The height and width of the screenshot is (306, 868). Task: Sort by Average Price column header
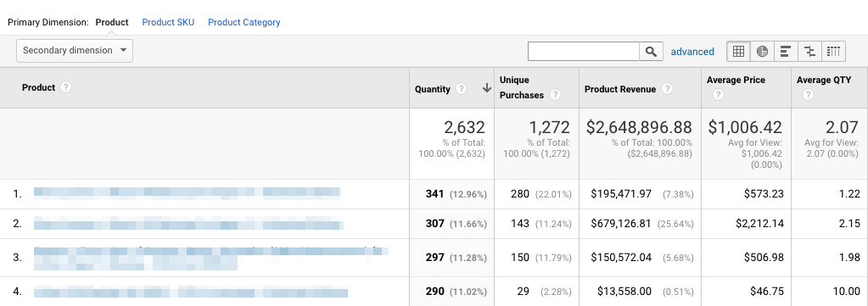coord(736,81)
